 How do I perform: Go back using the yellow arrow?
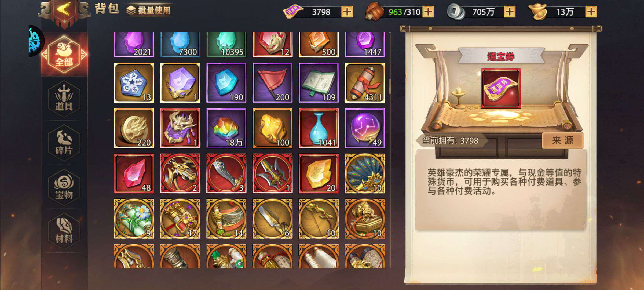(64, 11)
